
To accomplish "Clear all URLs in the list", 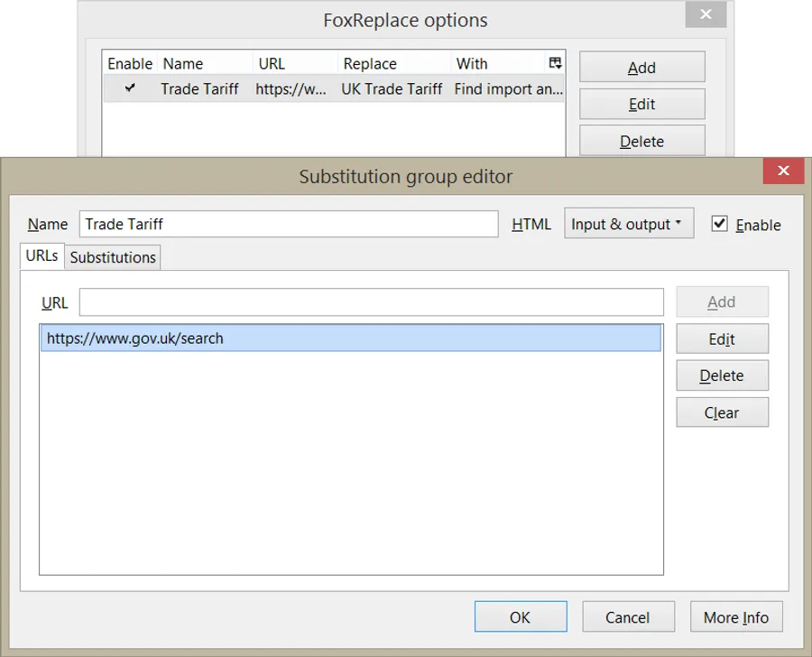I will pos(722,412).
